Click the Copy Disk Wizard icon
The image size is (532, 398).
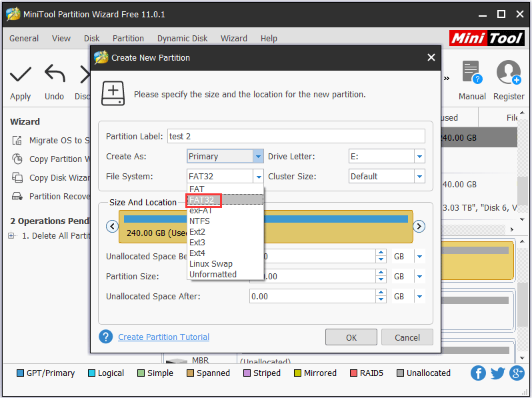click(17, 177)
